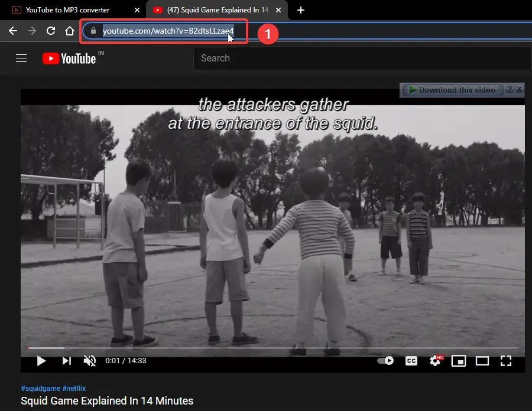Seek in the video progress bar
Viewport: 532px width, 411px height.
(273, 348)
